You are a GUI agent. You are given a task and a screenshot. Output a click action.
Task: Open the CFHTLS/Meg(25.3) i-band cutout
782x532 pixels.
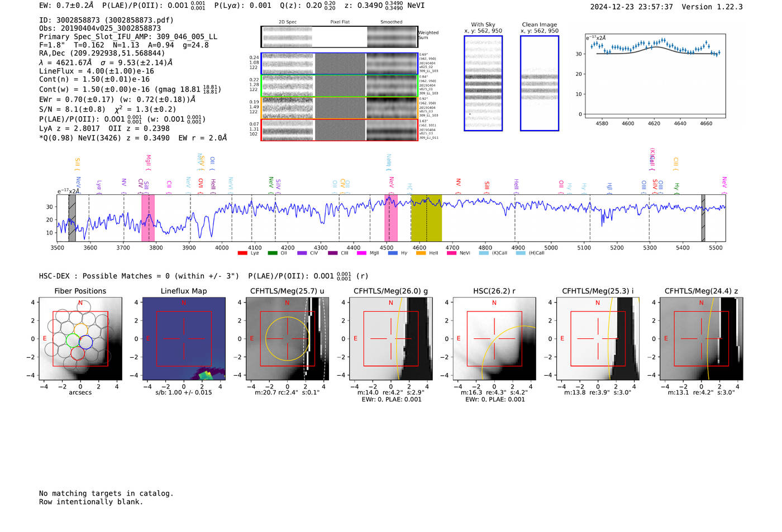(598, 338)
